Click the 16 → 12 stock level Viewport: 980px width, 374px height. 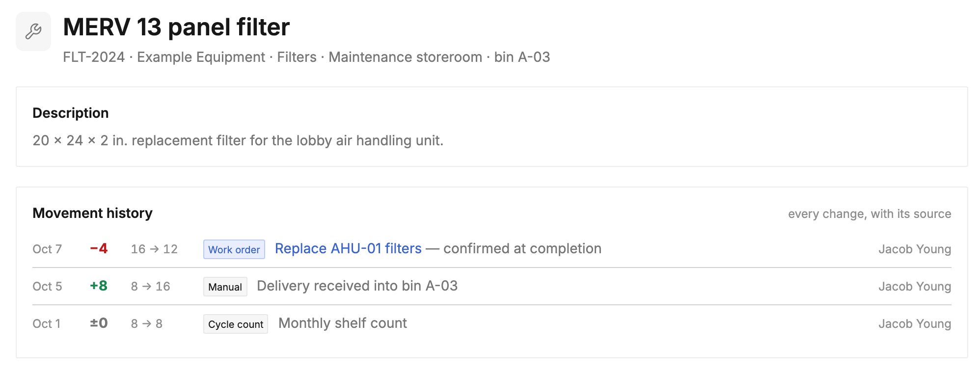coord(154,249)
